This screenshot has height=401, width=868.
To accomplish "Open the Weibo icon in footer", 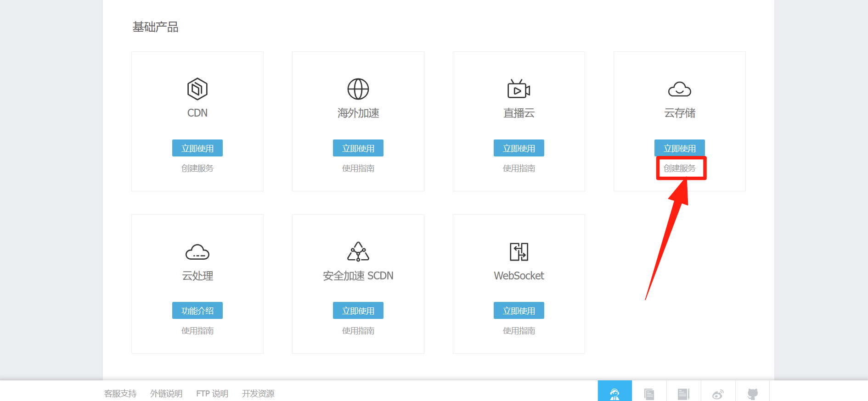I will coord(718,394).
